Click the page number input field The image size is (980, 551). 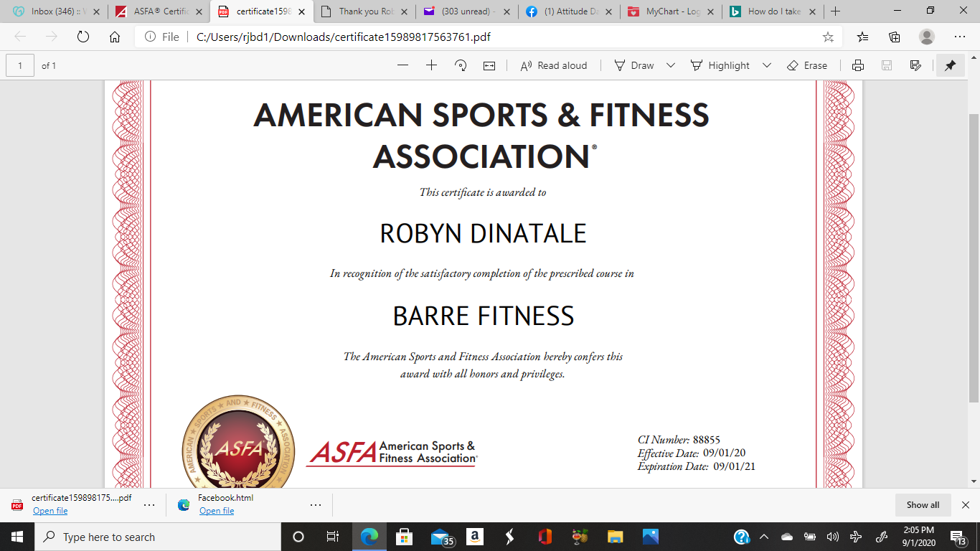[x=20, y=65]
